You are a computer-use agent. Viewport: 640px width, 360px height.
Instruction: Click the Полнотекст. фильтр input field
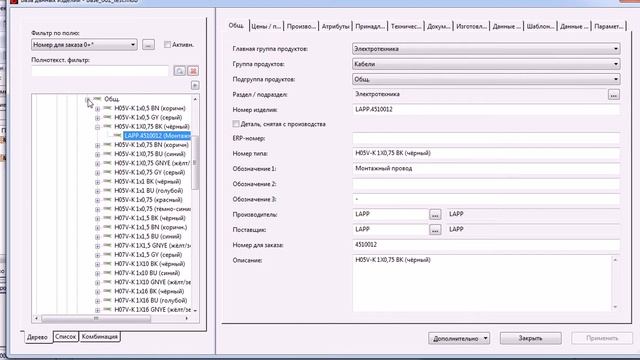pyautogui.click(x=100, y=71)
